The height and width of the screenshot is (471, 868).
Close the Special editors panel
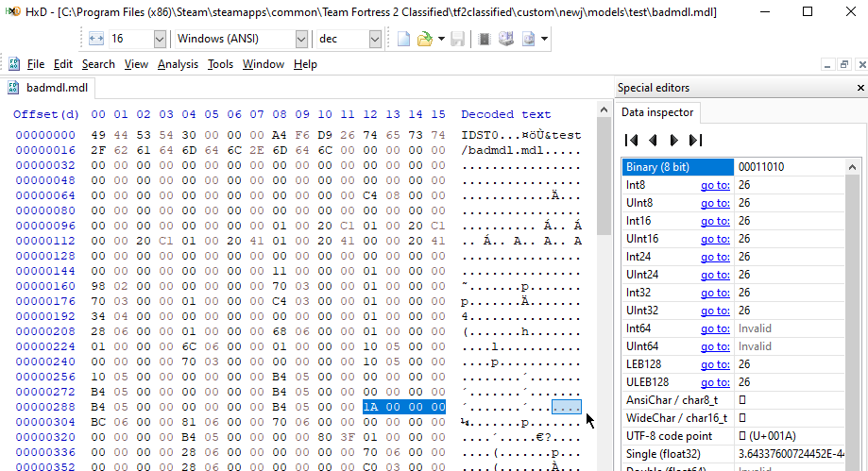pyautogui.click(x=860, y=88)
